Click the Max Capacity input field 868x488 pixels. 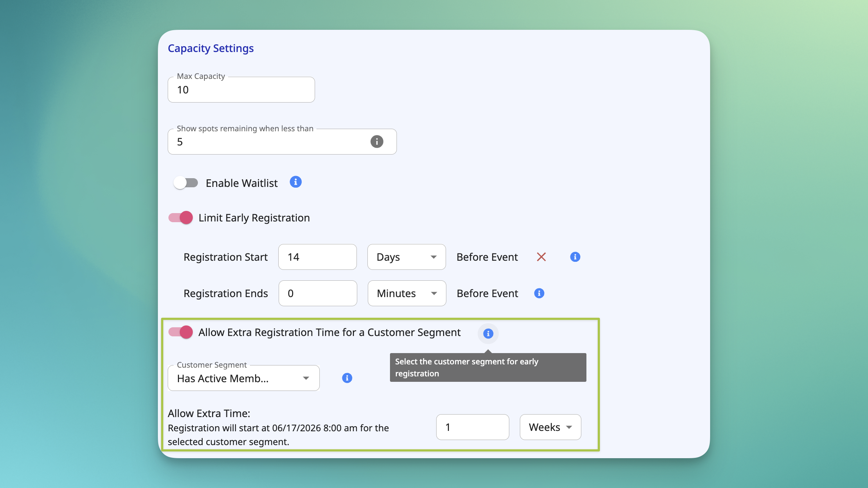coord(241,89)
